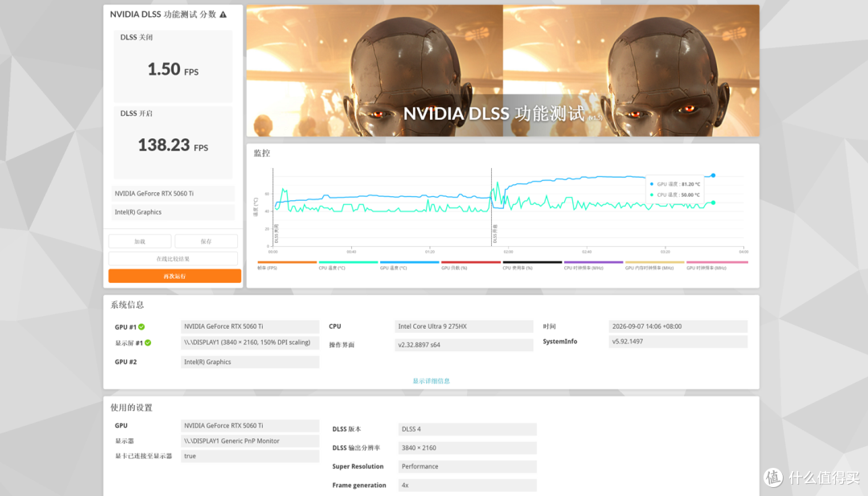Click the NVIDIA DLSS 功能测试 banner image
The width and height of the screenshot is (868, 496).
pos(502,71)
